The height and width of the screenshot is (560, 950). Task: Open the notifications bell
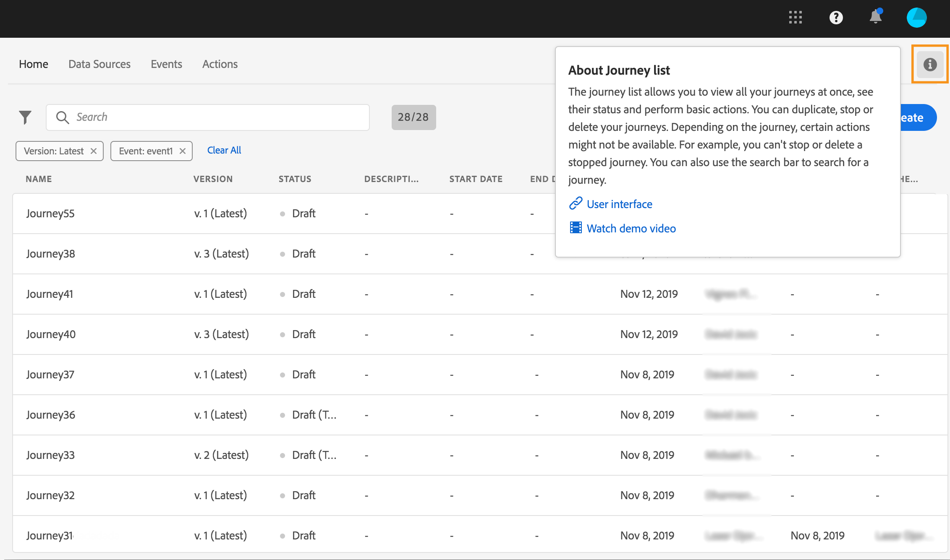tap(875, 17)
